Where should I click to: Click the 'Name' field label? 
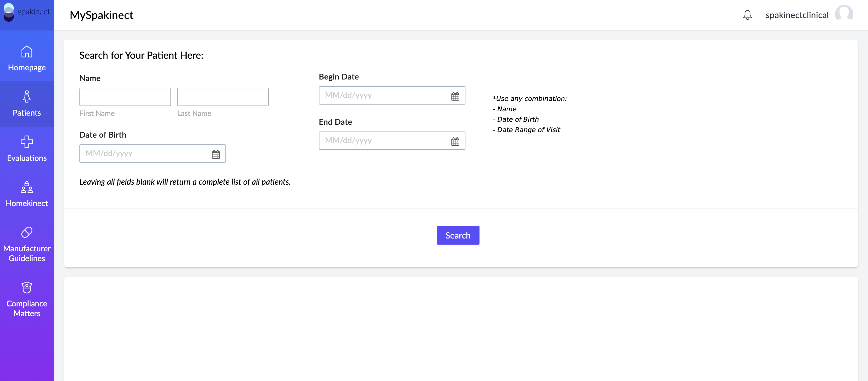coord(90,78)
